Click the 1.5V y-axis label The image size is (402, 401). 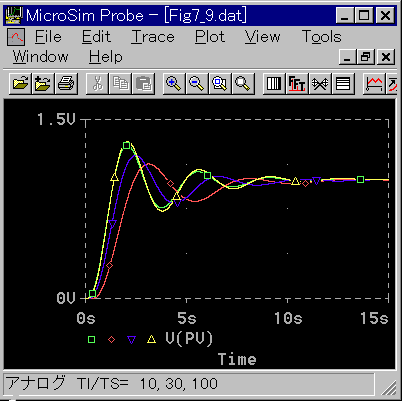(x=56, y=119)
